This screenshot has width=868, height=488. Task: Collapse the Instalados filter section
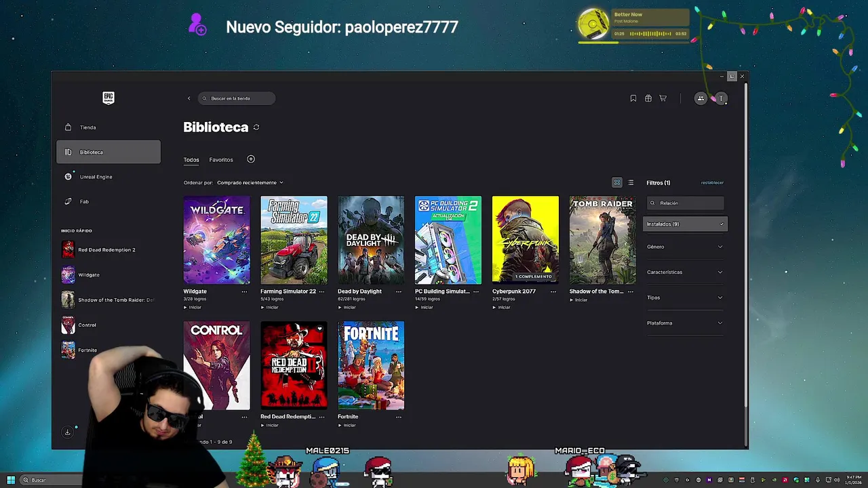click(685, 224)
